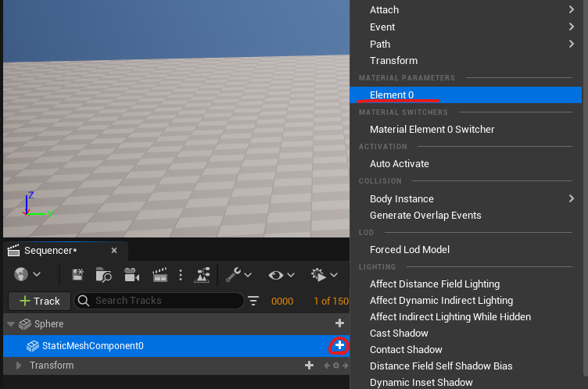The image size is (588, 389).
Task: Choose Forced Lod Model entry
Action: pyautogui.click(x=465, y=250)
